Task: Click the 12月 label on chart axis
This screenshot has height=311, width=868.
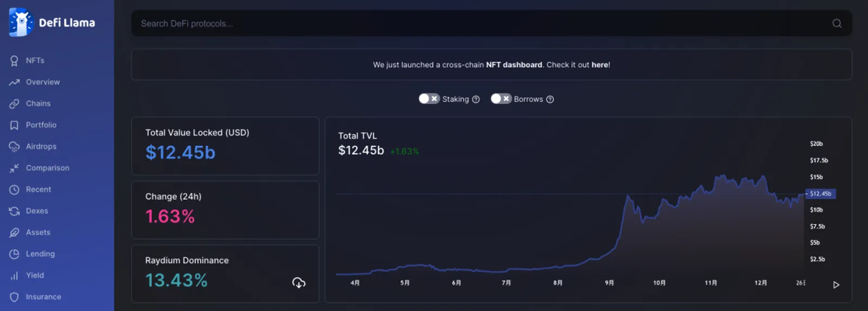Action: pos(761,283)
